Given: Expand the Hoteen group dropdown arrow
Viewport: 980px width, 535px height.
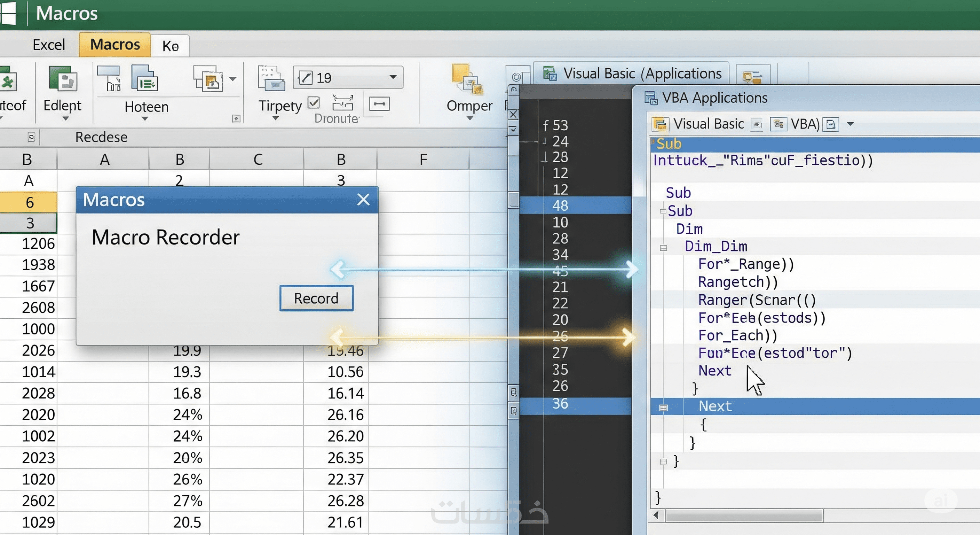Looking at the screenshot, I should 144,119.
